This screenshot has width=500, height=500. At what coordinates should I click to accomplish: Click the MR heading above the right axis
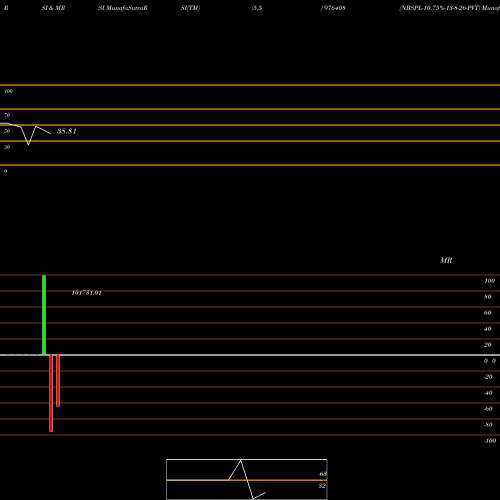446,260
